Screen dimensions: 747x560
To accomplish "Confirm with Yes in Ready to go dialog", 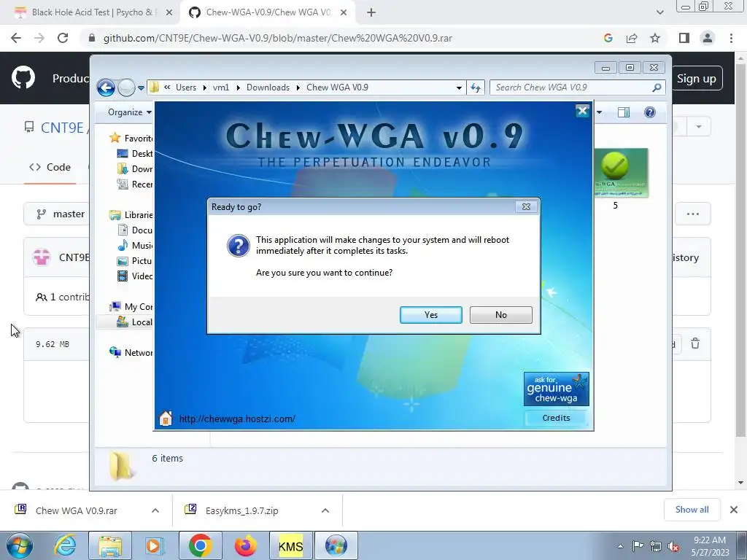I will click(430, 315).
